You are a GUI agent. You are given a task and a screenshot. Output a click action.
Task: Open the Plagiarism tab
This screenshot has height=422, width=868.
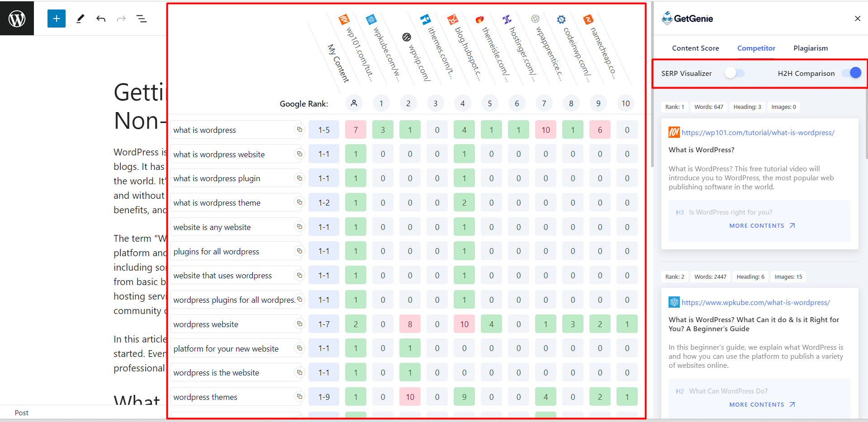pyautogui.click(x=811, y=48)
